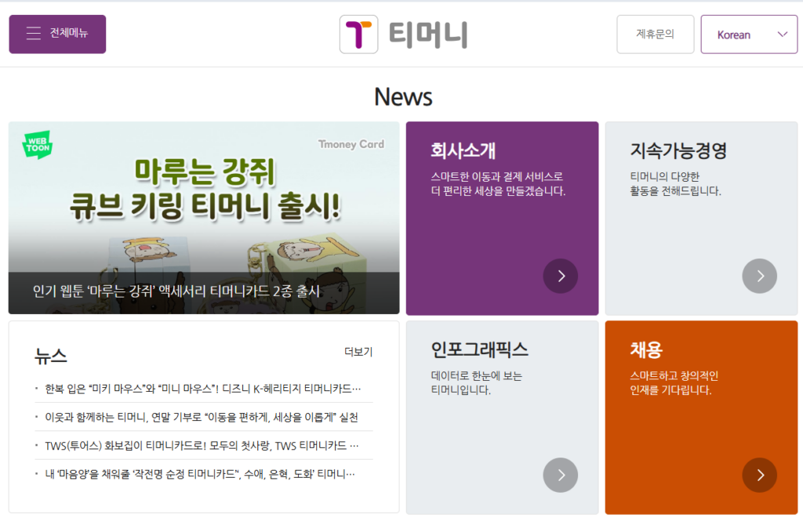Image resolution: width=803 pixels, height=532 pixels.
Task: Open news about 연말 기부 이웃과 함께하는 티머니
Action: (202, 418)
